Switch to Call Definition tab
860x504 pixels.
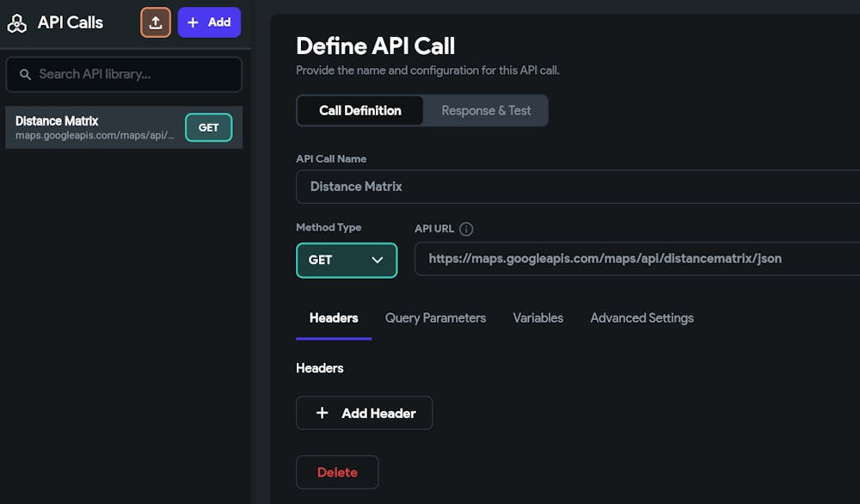click(359, 110)
